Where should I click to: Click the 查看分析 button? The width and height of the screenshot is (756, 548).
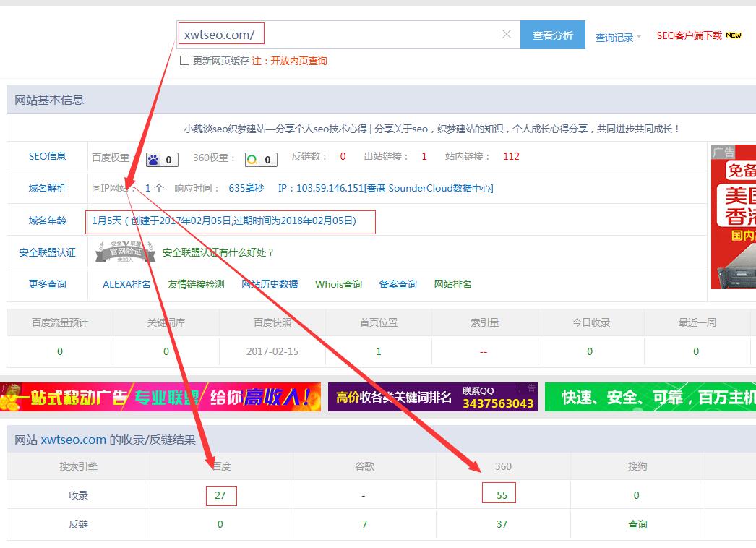[553, 34]
